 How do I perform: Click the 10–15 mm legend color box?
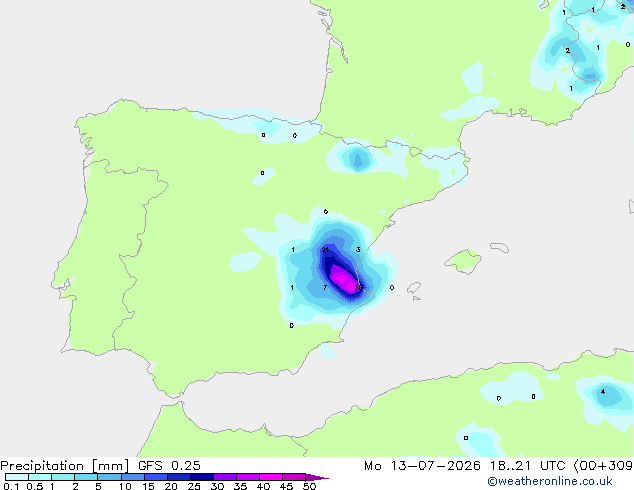click(x=133, y=477)
